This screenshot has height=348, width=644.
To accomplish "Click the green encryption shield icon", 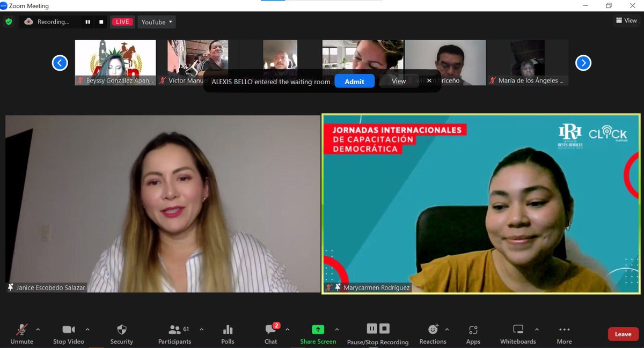I will (9, 22).
